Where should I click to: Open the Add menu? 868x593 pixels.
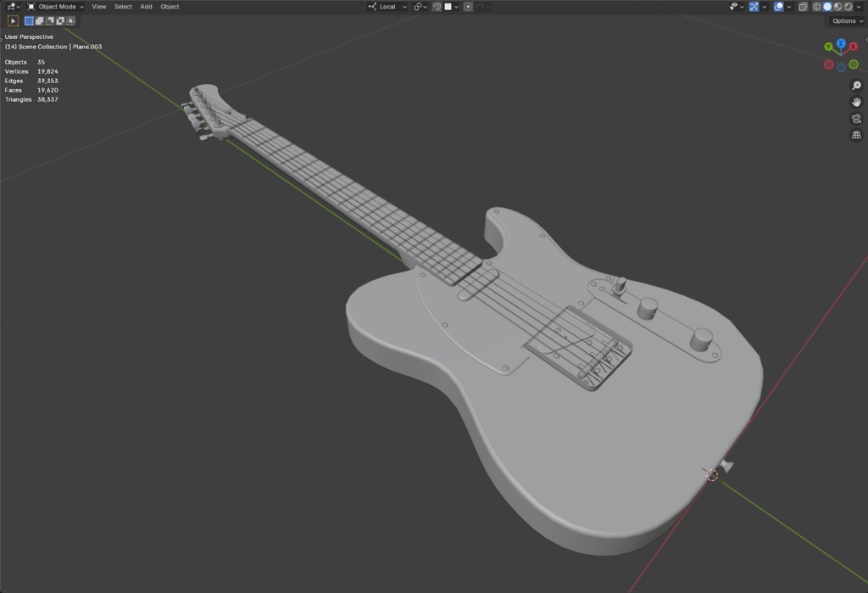pos(146,7)
